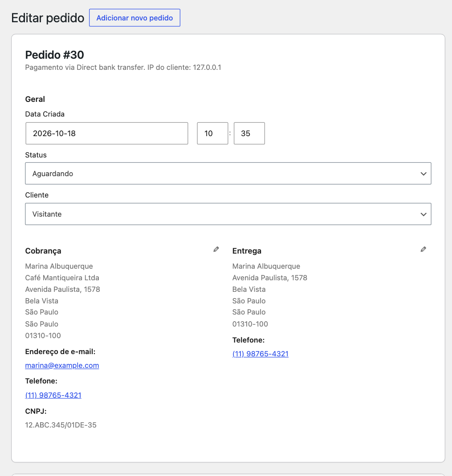The height and width of the screenshot is (476, 452).
Task: Click the minute field showing 35
Action: pyautogui.click(x=249, y=133)
